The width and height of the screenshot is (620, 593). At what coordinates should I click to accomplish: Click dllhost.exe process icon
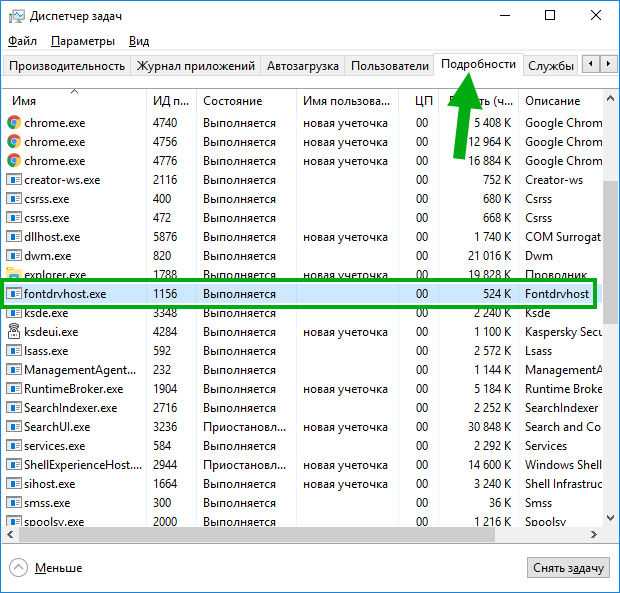pos(14,237)
